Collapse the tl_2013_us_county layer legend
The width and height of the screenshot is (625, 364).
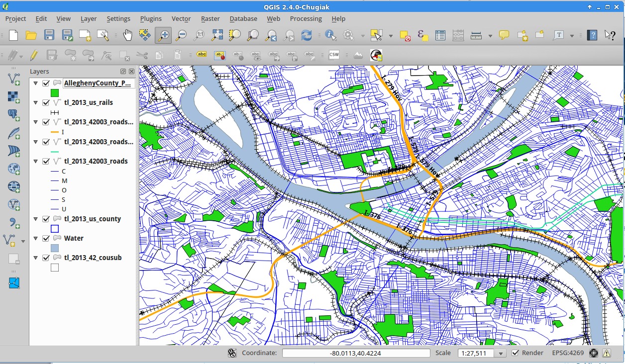[35, 219]
